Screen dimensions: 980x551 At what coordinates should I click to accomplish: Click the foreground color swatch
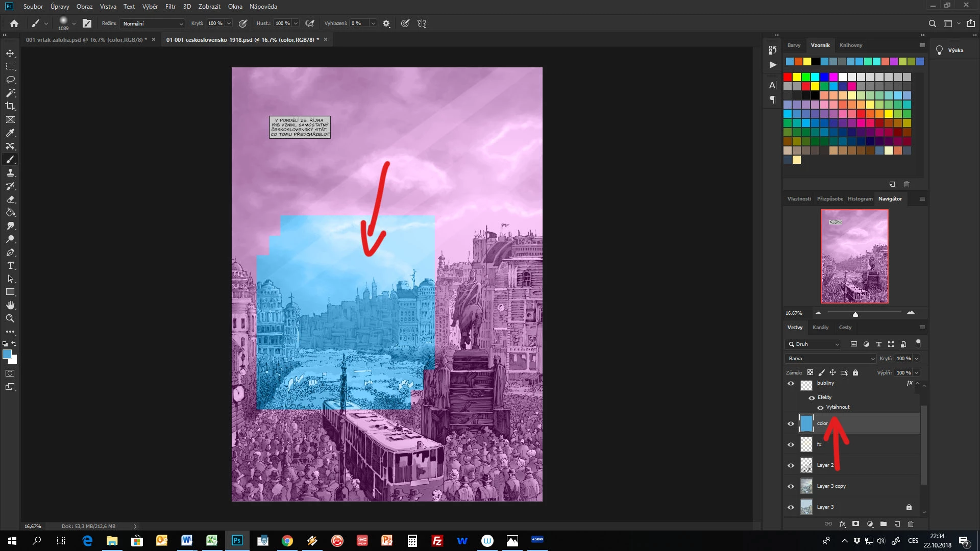(7, 355)
